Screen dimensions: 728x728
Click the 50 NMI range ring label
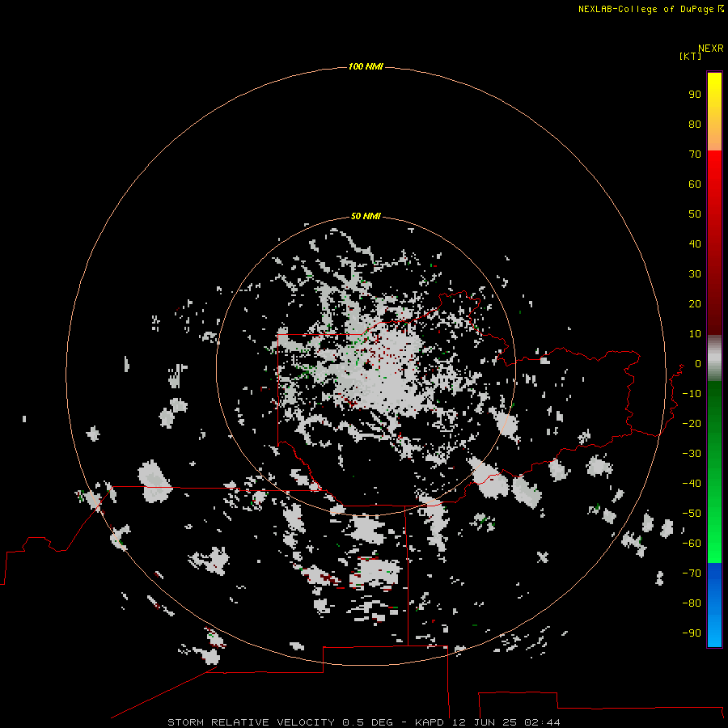tap(366, 216)
